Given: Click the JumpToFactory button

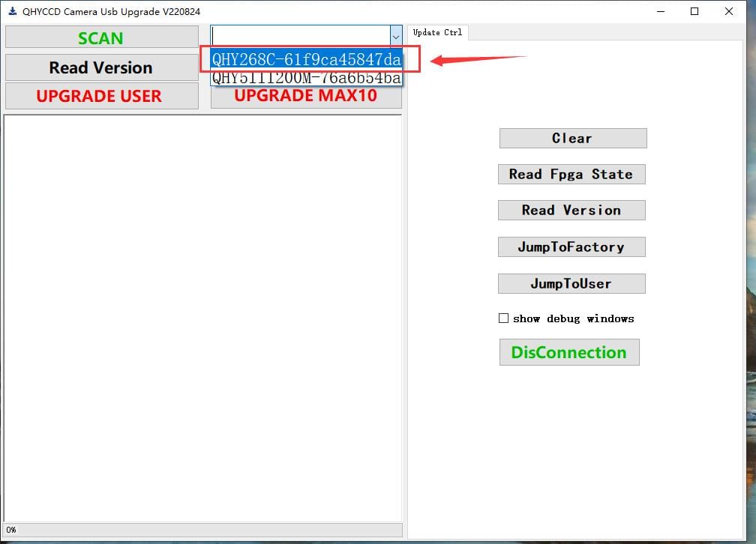Looking at the screenshot, I should [571, 247].
